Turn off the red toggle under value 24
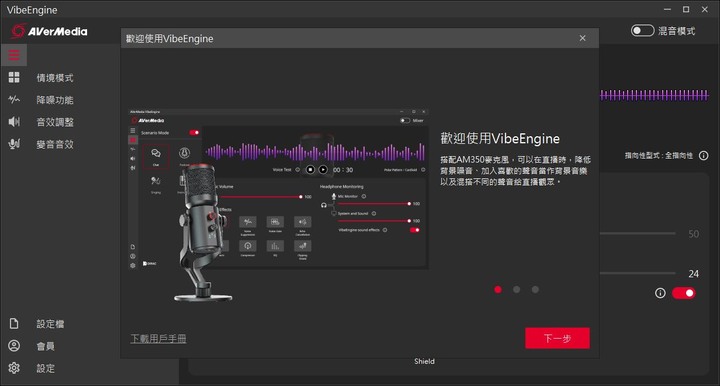This screenshot has height=386, width=720. pos(684,293)
